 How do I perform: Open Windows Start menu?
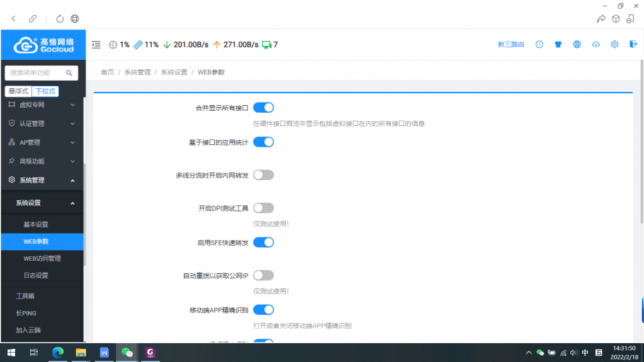point(11,353)
